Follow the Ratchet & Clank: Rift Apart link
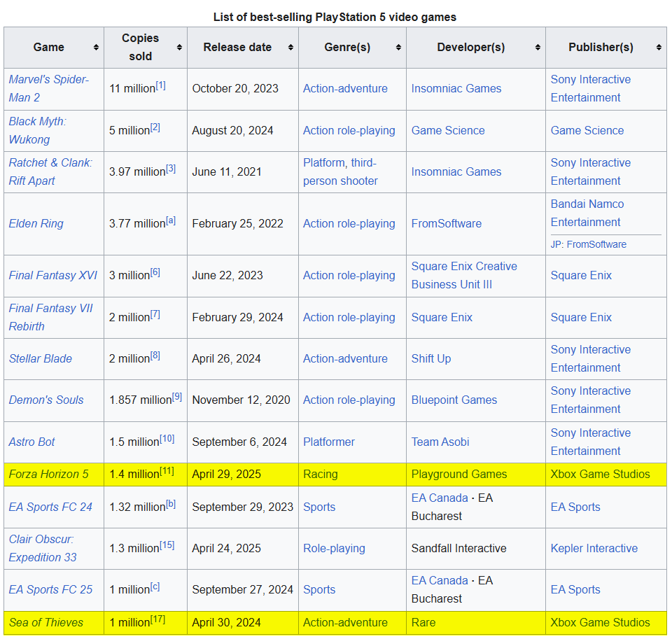This screenshot has width=672, height=639. click(50, 172)
